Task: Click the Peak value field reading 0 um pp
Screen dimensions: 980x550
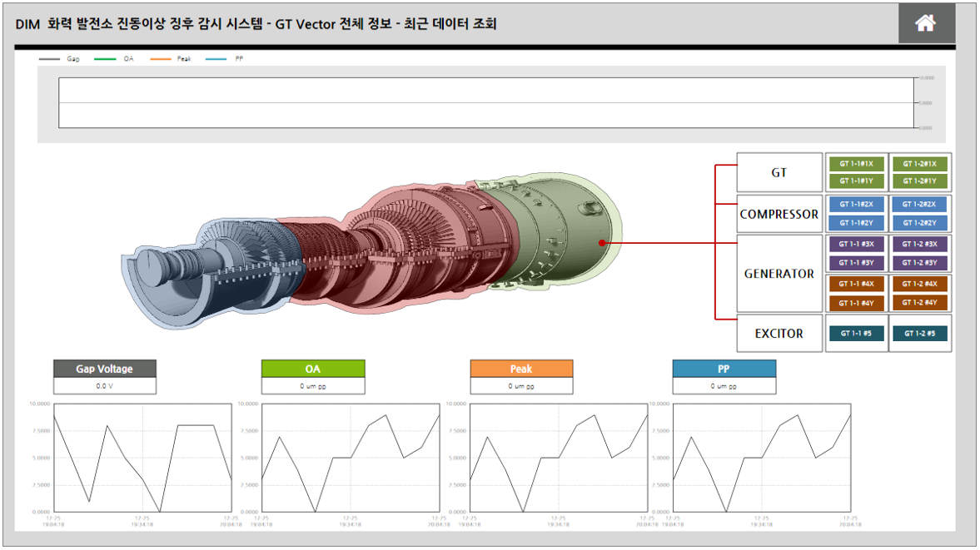Action: (521, 386)
